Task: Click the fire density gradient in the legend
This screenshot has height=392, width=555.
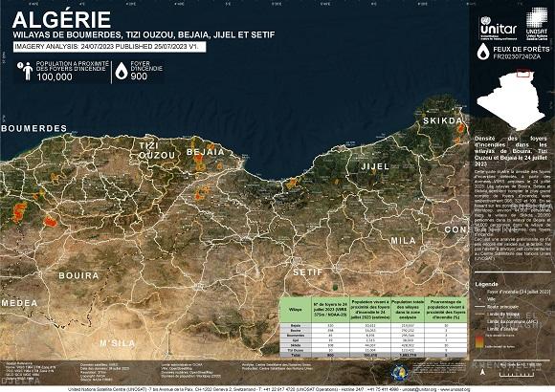Action: click(479, 341)
